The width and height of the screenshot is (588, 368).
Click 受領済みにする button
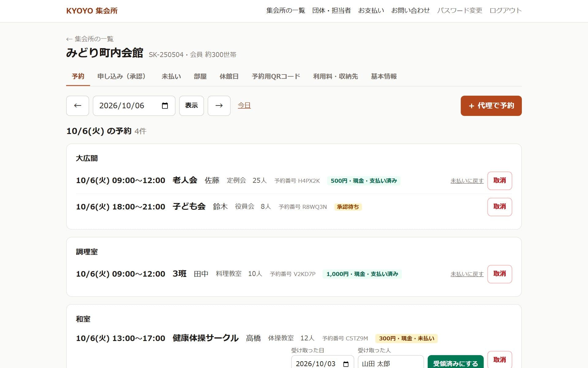[455, 362]
